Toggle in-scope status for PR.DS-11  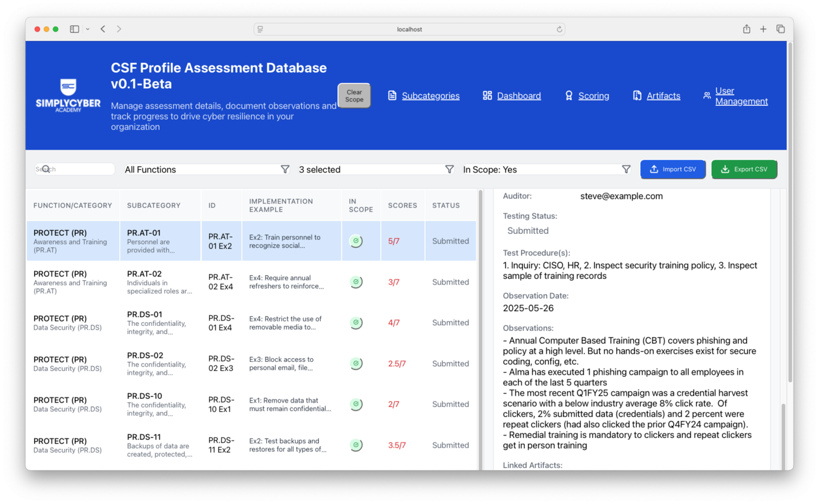tap(356, 445)
